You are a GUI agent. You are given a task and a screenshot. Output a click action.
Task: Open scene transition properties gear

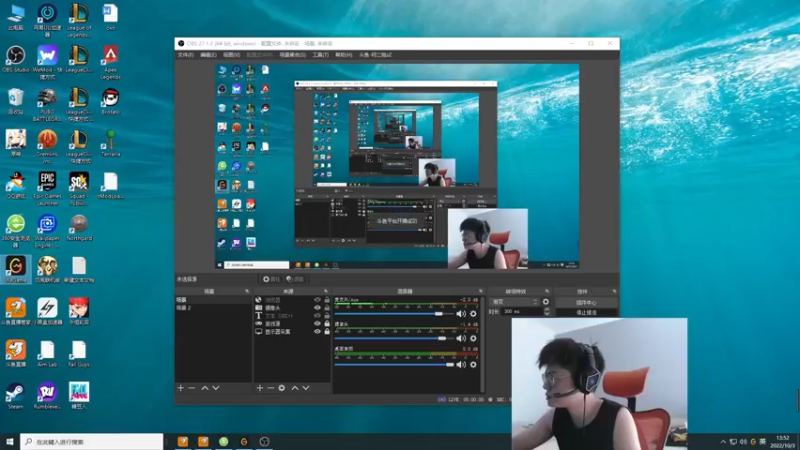[x=546, y=302]
